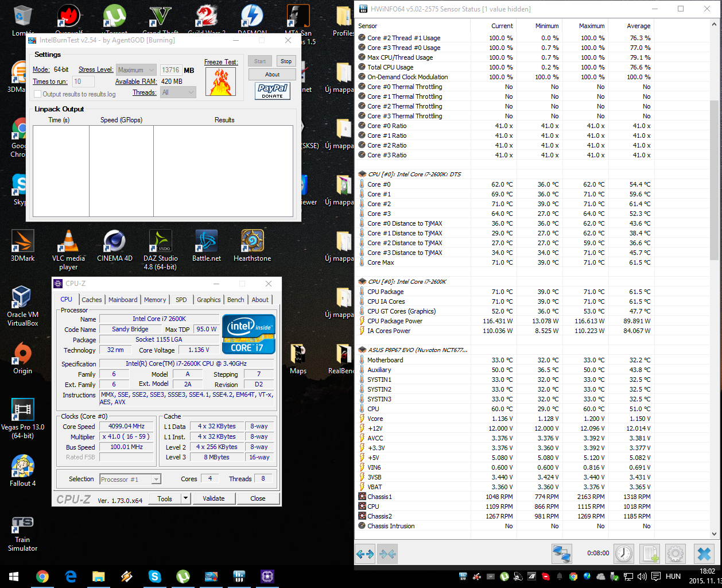Switch to the Mainboard tab in CPU-Z
This screenshot has width=722, height=588.
click(x=123, y=300)
